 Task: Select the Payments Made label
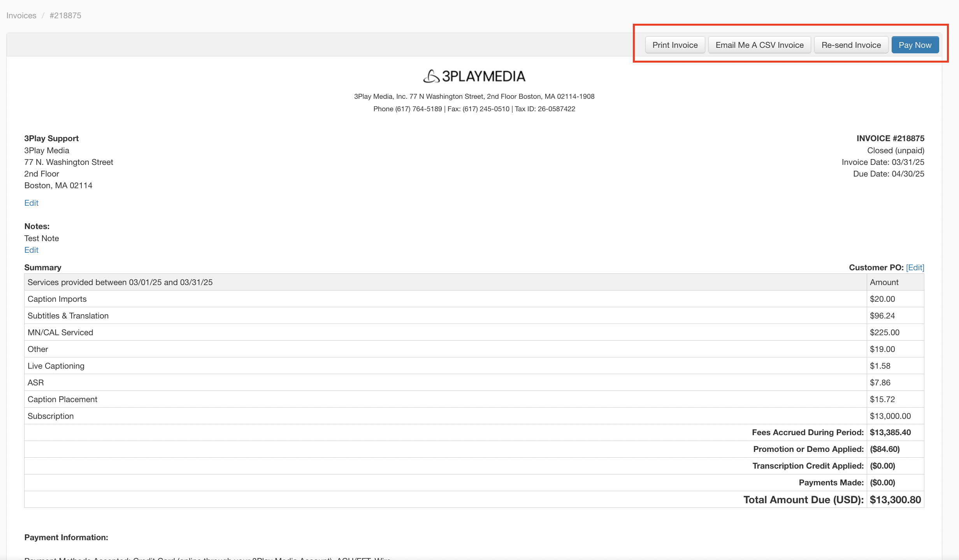pyautogui.click(x=831, y=483)
